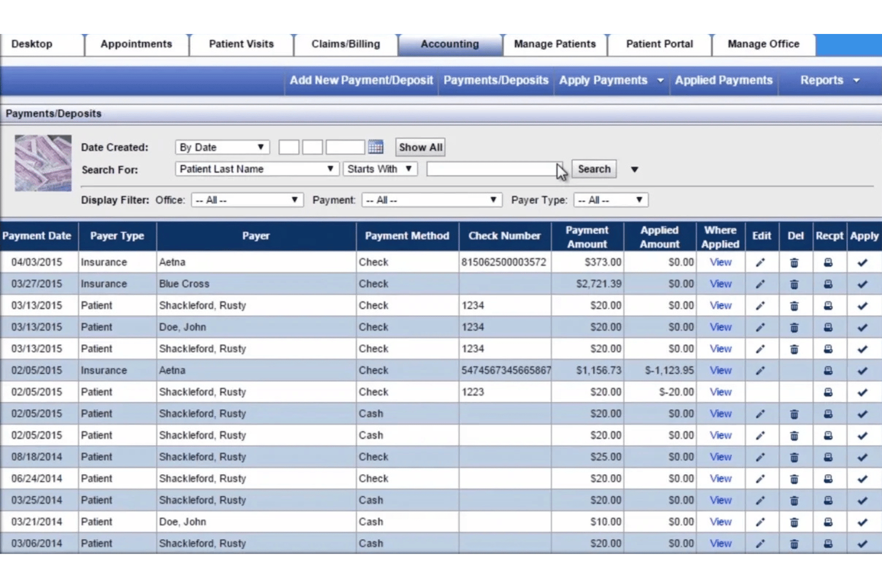This screenshot has width=882, height=588.
Task: Click check number 815062500003572 cell
Action: coord(504,262)
